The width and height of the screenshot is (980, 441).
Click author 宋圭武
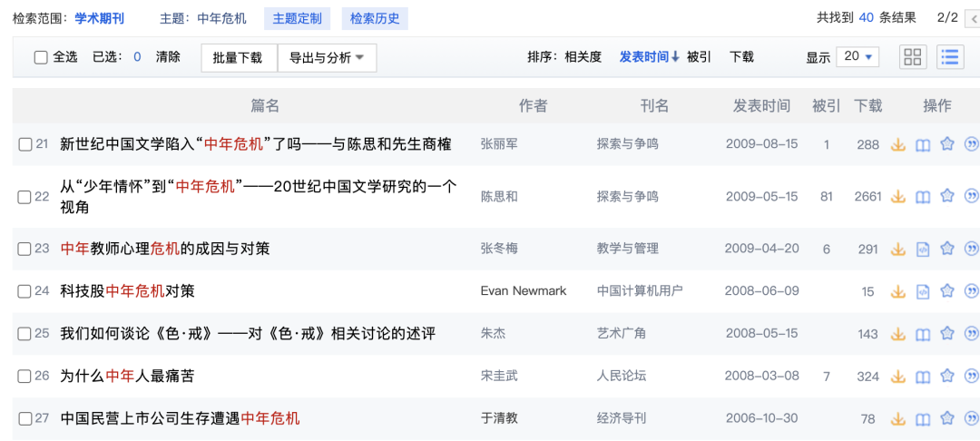499,377
